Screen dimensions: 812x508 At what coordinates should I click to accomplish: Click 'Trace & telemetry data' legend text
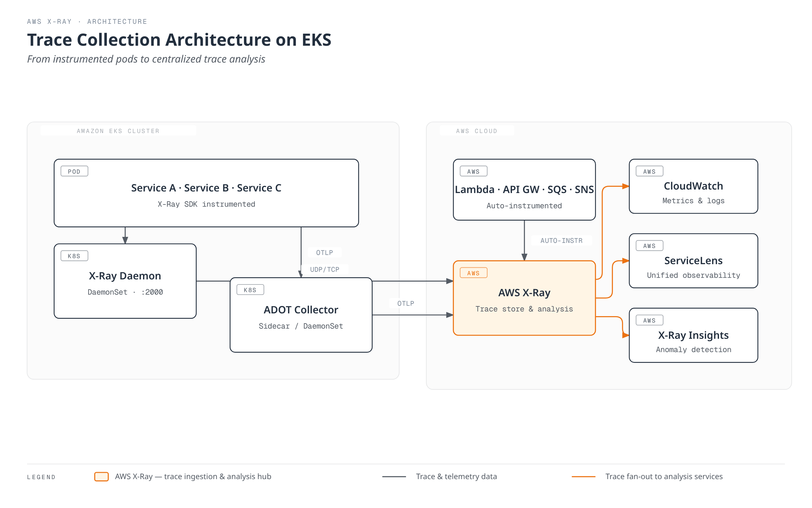(456, 477)
